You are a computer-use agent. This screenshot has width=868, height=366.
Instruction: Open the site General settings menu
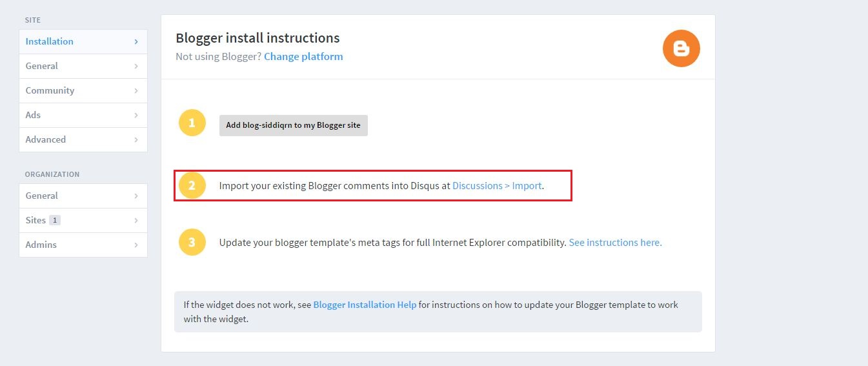tap(83, 66)
